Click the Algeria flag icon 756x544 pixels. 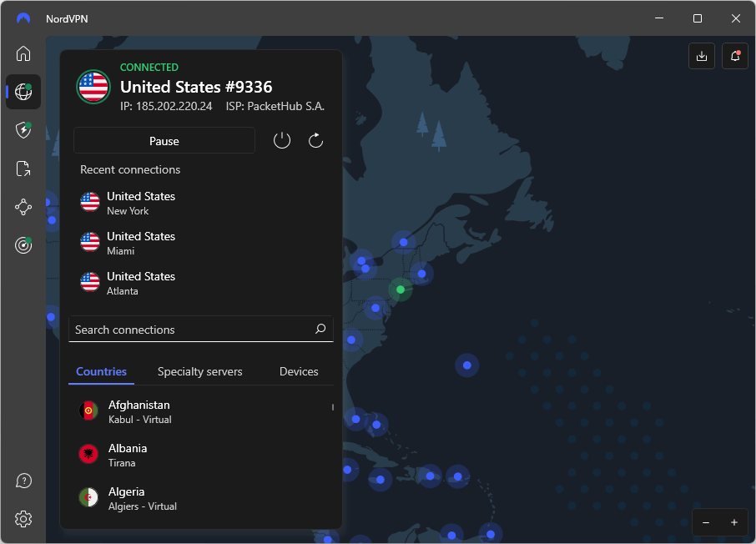88,497
